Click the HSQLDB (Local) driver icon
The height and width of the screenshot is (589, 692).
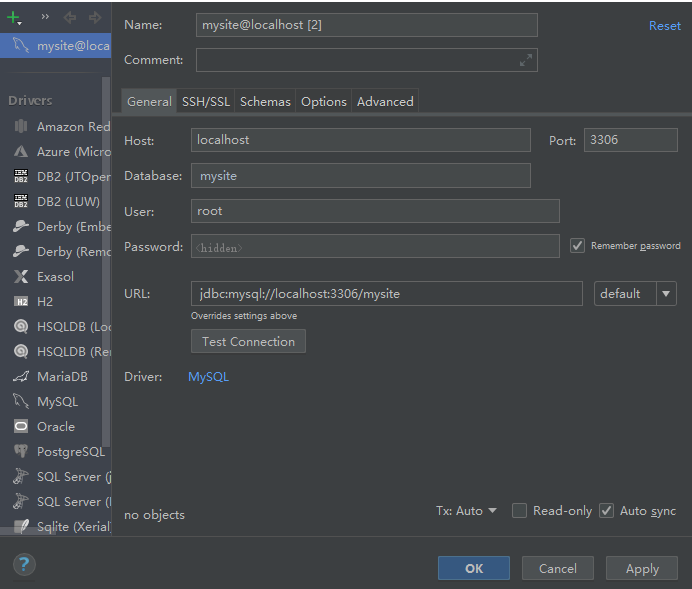(21, 326)
